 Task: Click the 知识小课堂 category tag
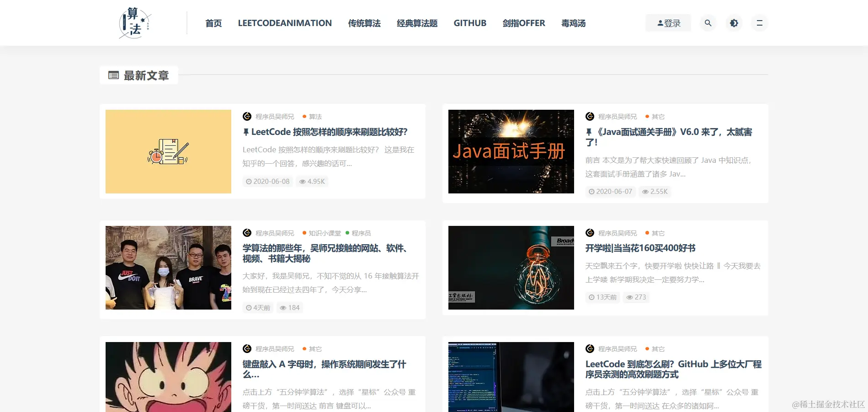click(322, 233)
